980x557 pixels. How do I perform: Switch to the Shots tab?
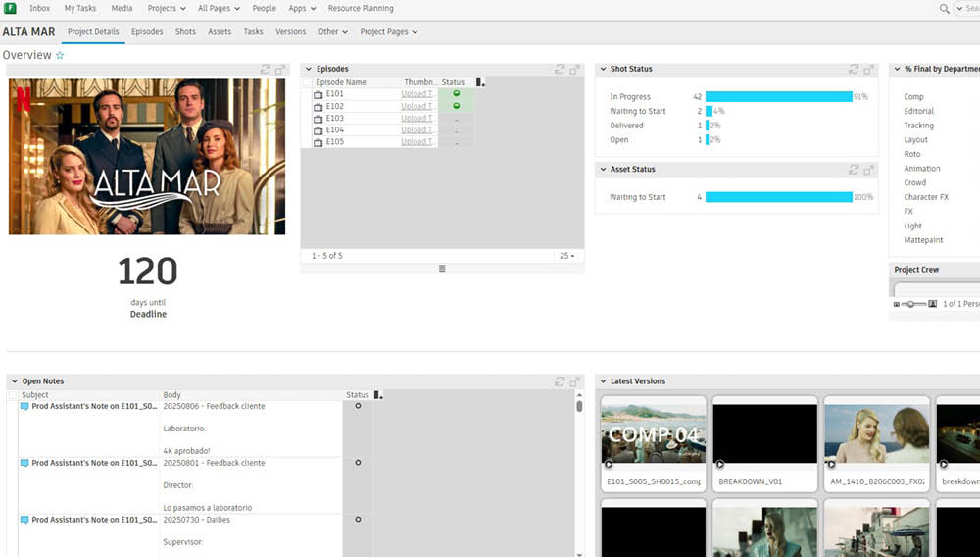185,31
